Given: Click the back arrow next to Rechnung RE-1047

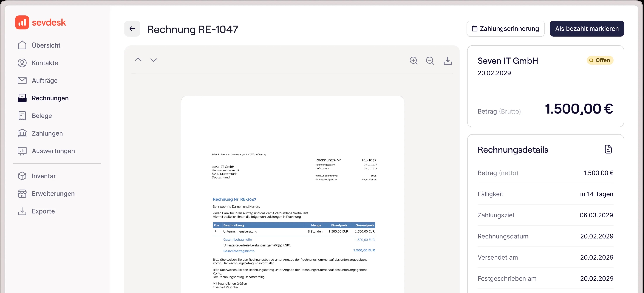Looking at the screenshot, I should pyautogui.click(x=132, y=29).
